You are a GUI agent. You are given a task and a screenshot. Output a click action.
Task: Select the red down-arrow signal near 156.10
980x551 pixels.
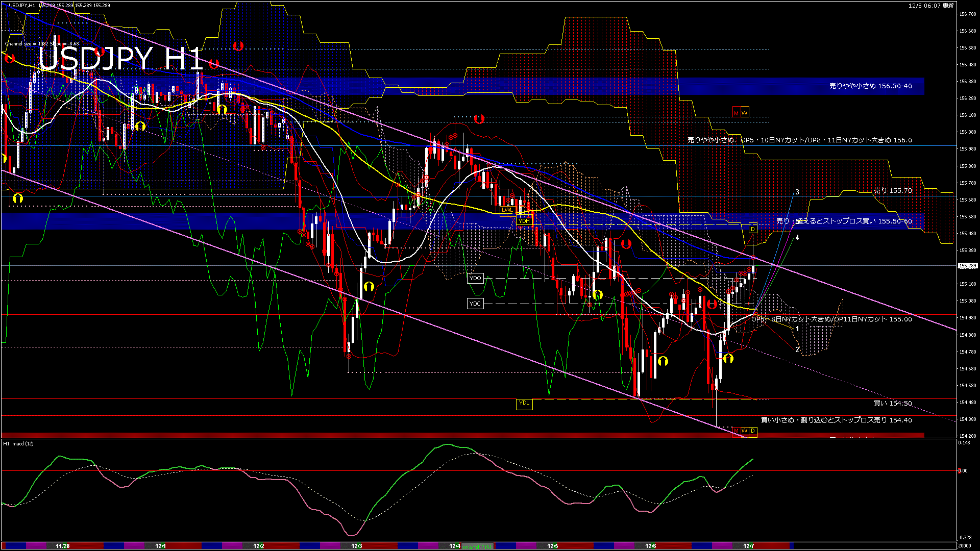coord(479,119)
